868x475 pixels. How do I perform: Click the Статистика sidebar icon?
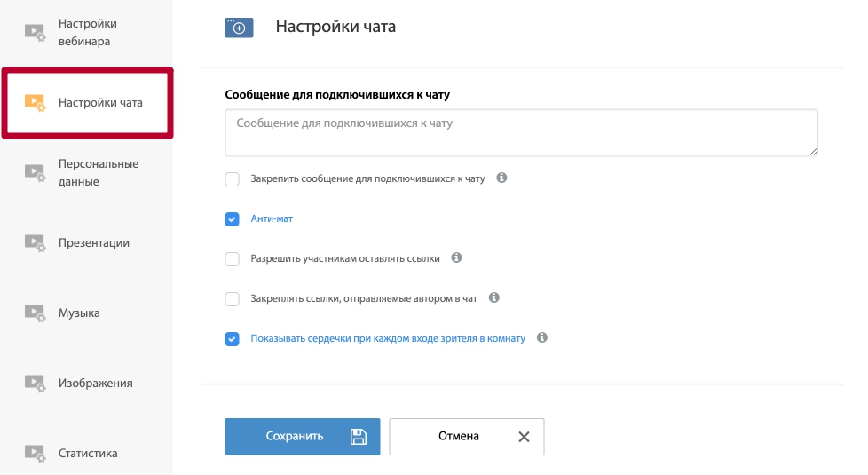pyautogui.click(x=35, y=454)
